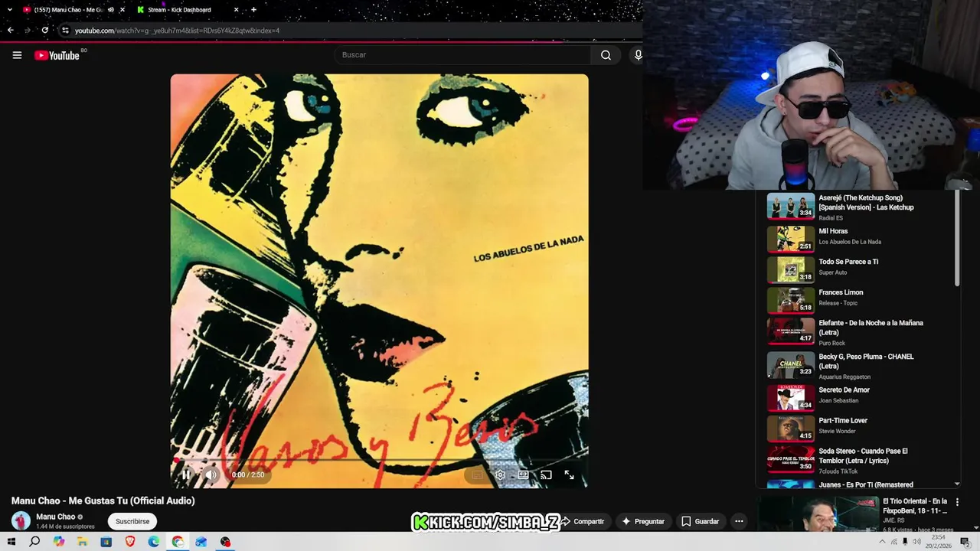The image size is (980, 551).
Task: Open the Windows Start menu
Action: [11, 542]
